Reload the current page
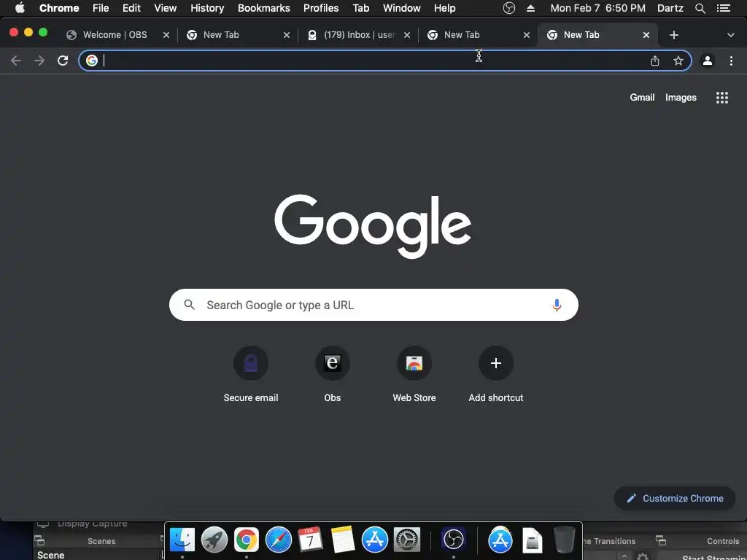This screenshot has width=747, height=560. 63,61
